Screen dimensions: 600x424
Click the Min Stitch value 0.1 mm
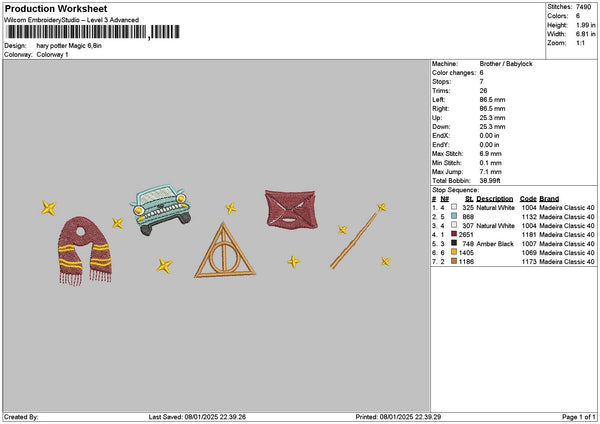coord(491,163)
